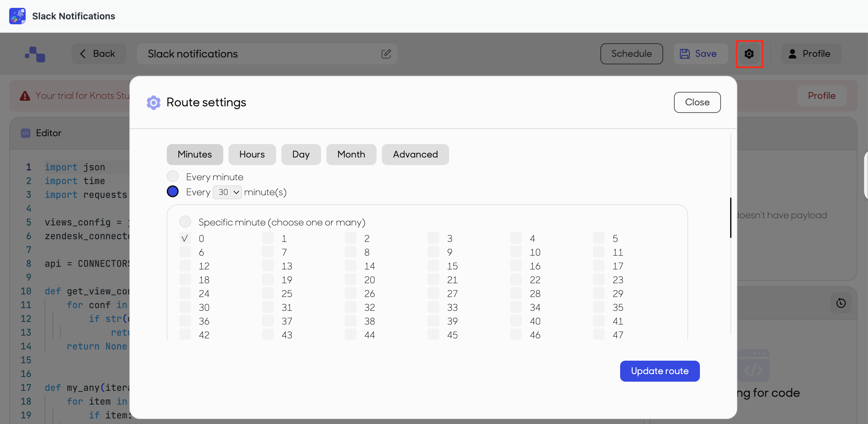The height and width of the screenshot is (424, 868).
Task: Click the Route settings gear icon in dialog
Action: pyautogui.click(x=154, y=102)
